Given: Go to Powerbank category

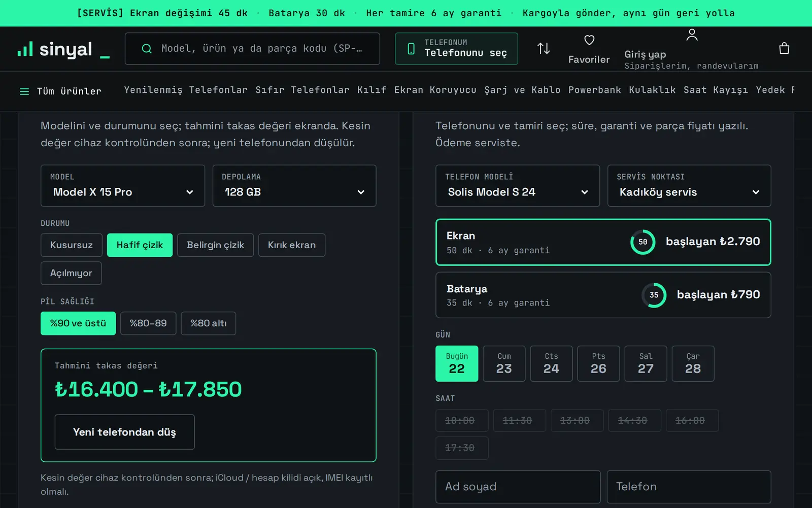Looking at the screenshot, I should pyautogui.click(x=595, y=90).
